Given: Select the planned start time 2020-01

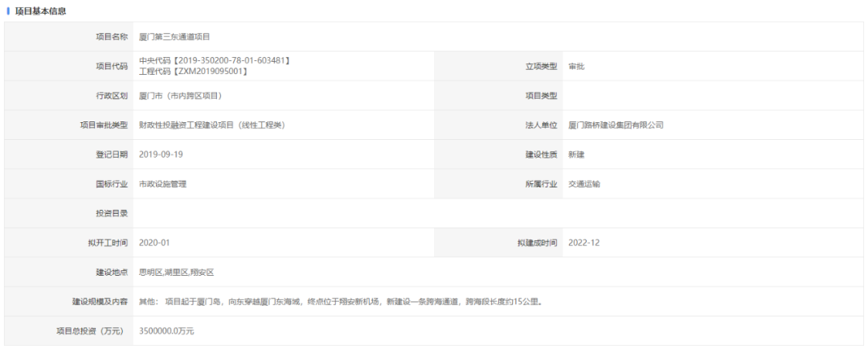Looking at the screenshot, I should tap(154, 242).
